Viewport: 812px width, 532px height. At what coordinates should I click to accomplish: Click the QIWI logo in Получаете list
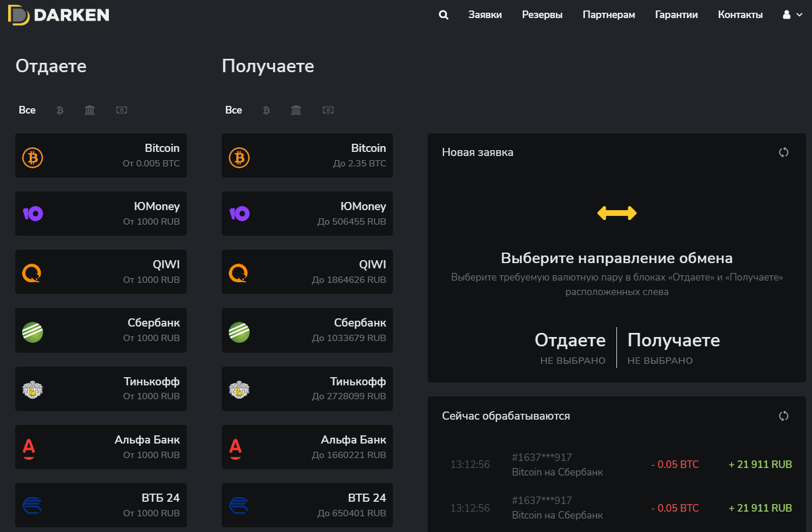[x=239, y=273]
